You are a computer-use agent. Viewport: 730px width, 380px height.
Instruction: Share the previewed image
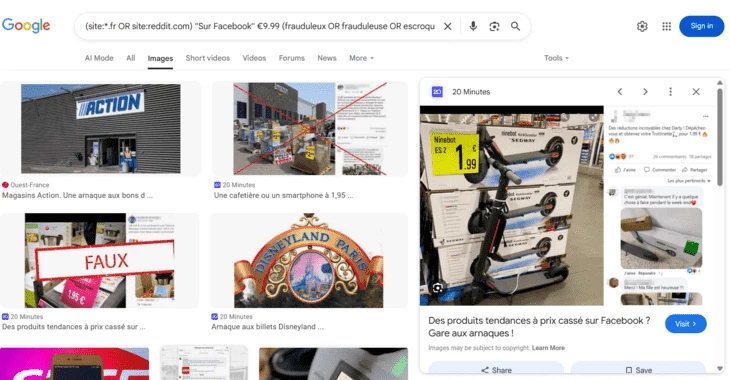(496, 370)
